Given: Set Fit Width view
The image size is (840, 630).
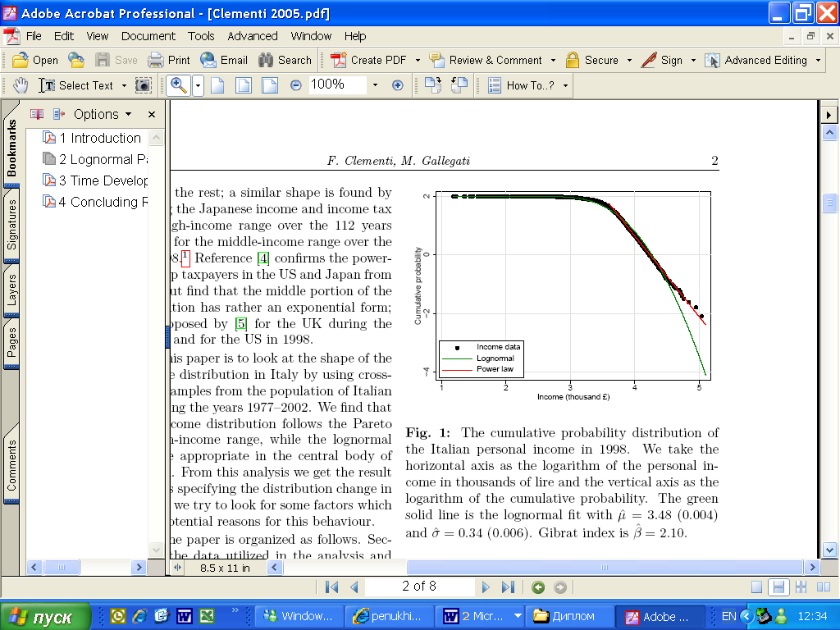Looking at the screenshot, I should [x=270, y=85].
